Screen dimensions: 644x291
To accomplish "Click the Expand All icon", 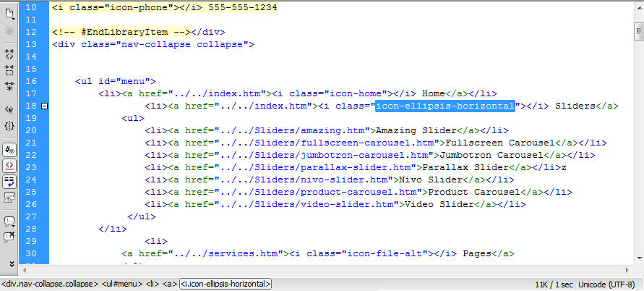I will [x=9, y=86].
